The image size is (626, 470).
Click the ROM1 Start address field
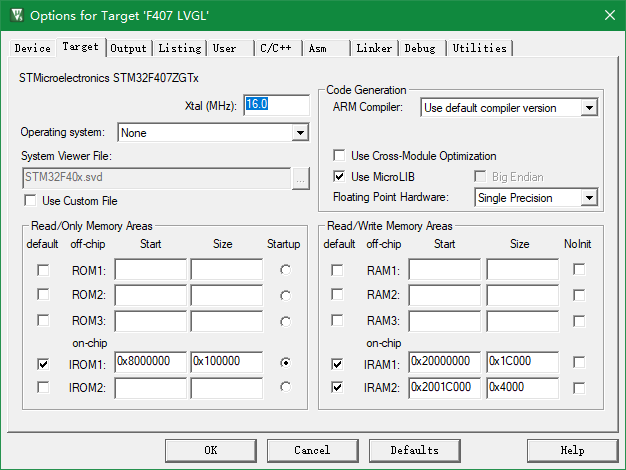click(151, 270)
